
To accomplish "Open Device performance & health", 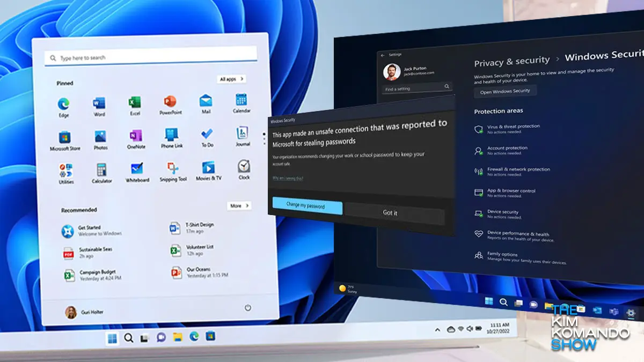I will pos(514,236).
